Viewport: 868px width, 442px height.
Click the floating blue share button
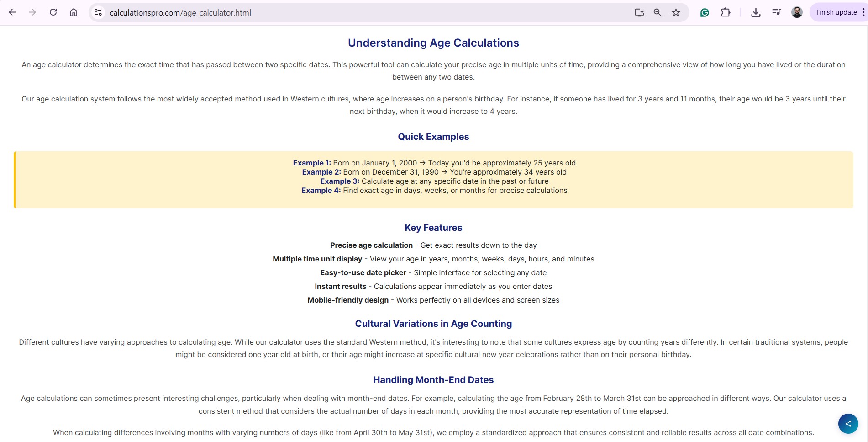tap(848, 423)
